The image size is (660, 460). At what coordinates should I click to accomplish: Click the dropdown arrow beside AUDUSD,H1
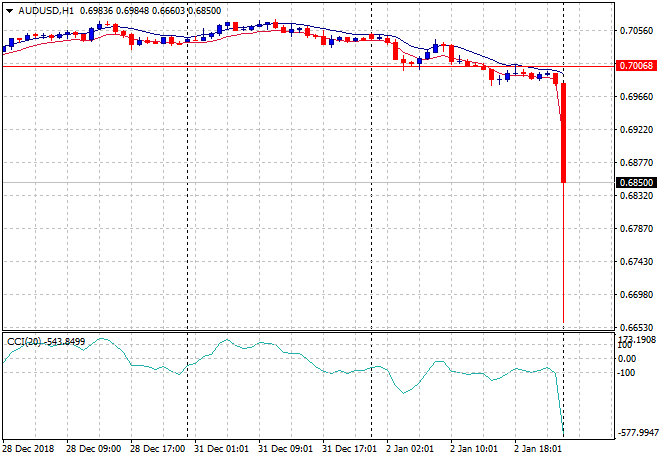[x=9, y=10]
